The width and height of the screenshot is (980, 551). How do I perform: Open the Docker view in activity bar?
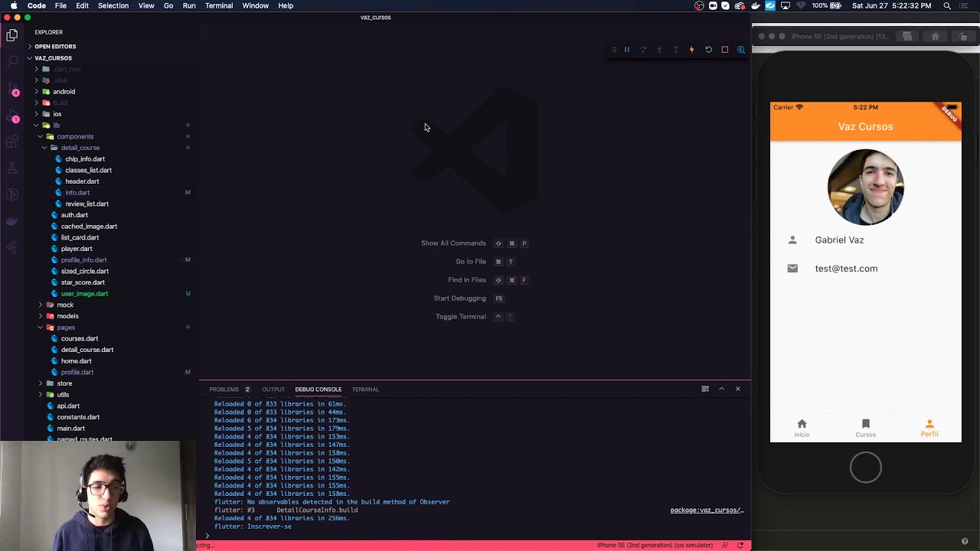coord(12,221)
